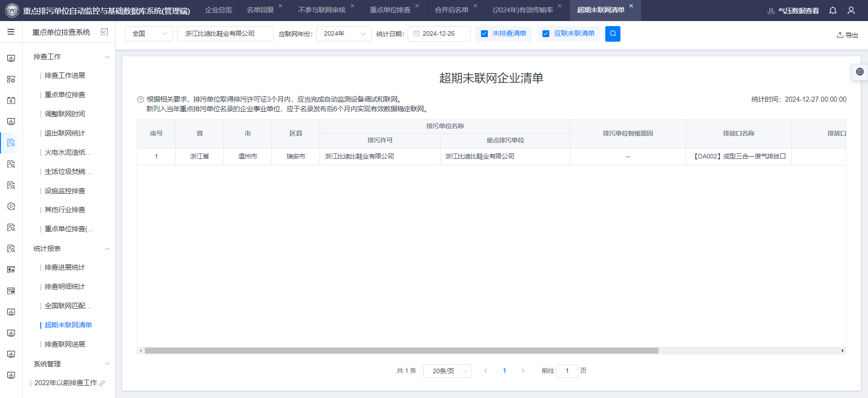Click the calendar icon in 统计日期 field

pos(416,33)
